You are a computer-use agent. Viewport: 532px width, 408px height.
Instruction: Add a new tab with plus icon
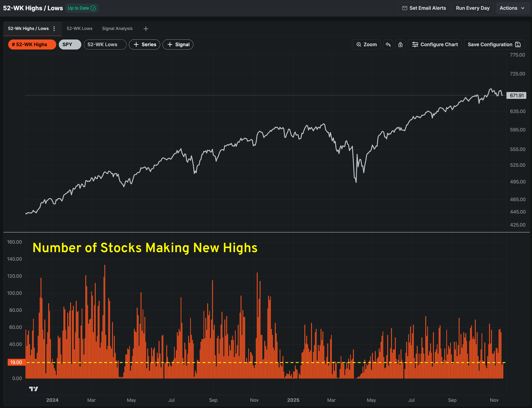146,29
